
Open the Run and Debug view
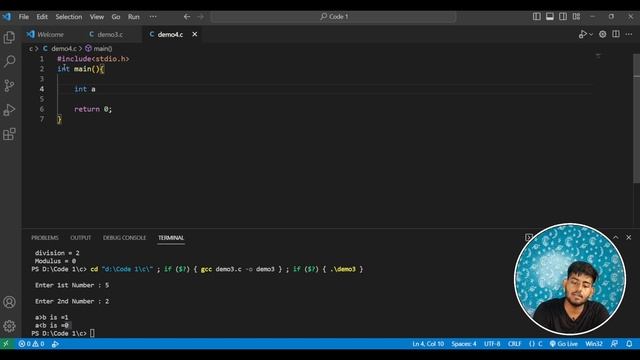pos(9,110)
